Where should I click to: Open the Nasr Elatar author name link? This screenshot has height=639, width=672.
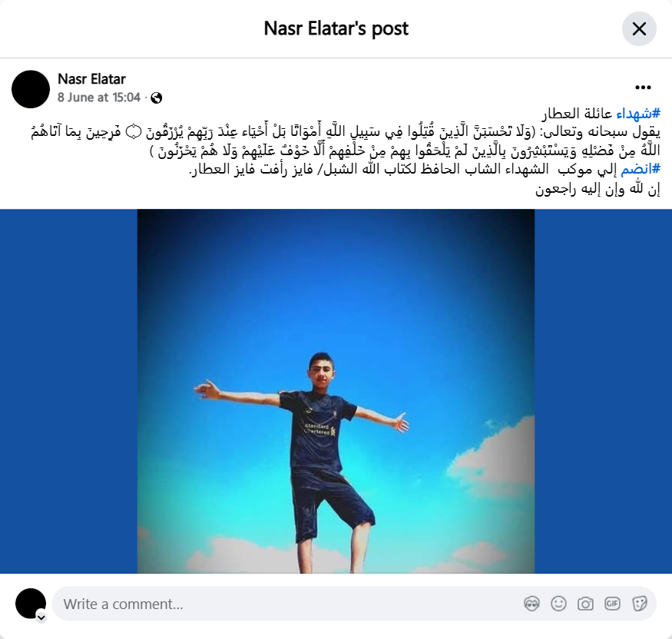tap(91, 79)
